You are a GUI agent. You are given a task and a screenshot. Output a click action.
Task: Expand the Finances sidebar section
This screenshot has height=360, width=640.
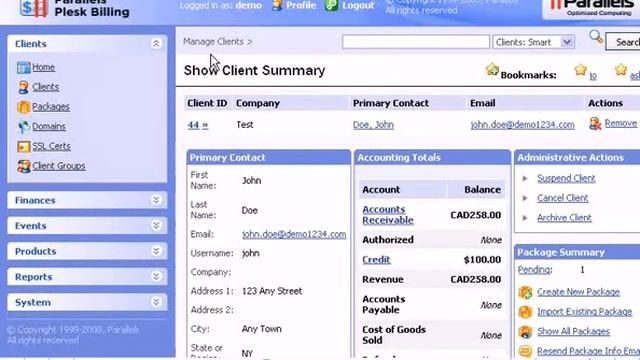(x=156, y=200)
